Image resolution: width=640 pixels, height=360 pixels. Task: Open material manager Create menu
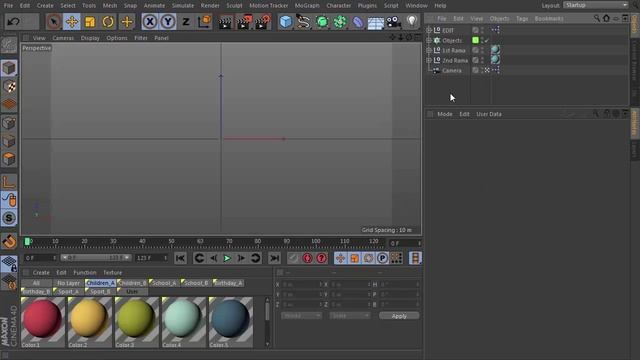click(41, 273)
